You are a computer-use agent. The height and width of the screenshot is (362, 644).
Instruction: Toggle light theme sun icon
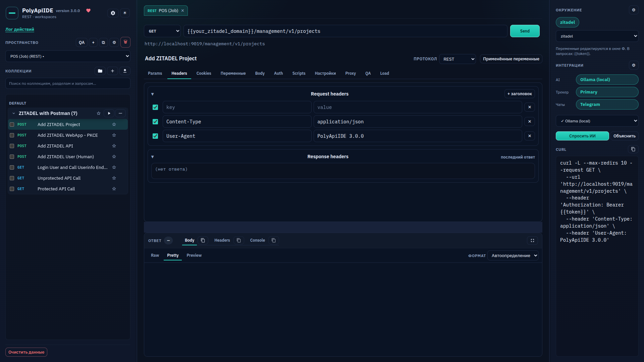tap(125, 13)
